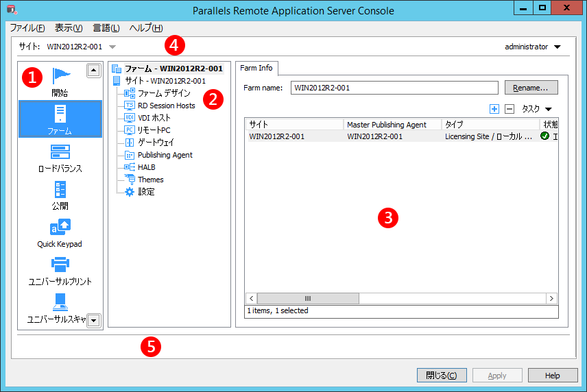Open the ユニバーサルプリント category icon
This screenshot has height=392, width=587.
coord(60,265)
